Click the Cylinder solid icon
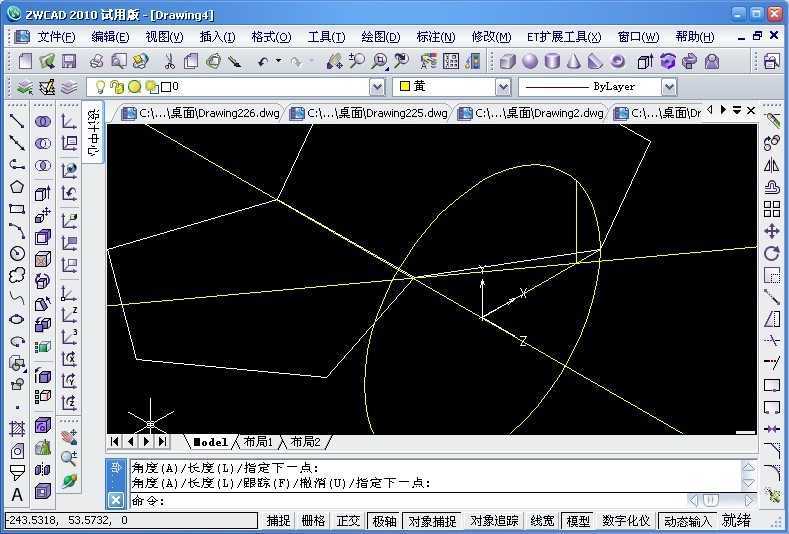Image resolution: width=789 pixels, height=534 pixels. coord(552,61)
